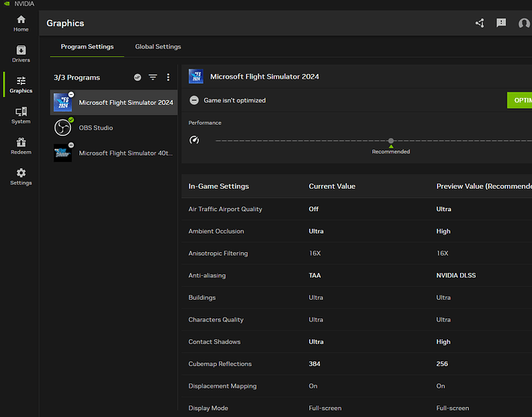Click the Displacement Mapping setting name

(223, 386)
